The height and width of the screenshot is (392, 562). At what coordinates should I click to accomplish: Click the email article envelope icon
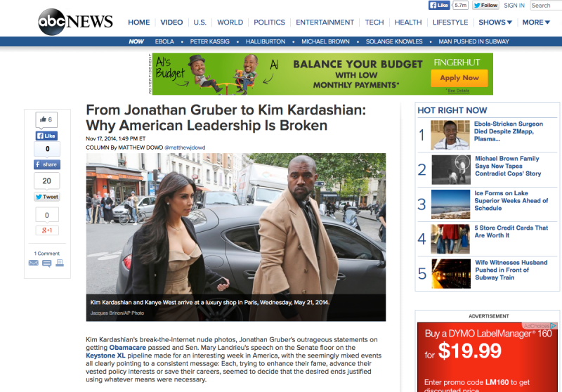click(x=33, y=263)
